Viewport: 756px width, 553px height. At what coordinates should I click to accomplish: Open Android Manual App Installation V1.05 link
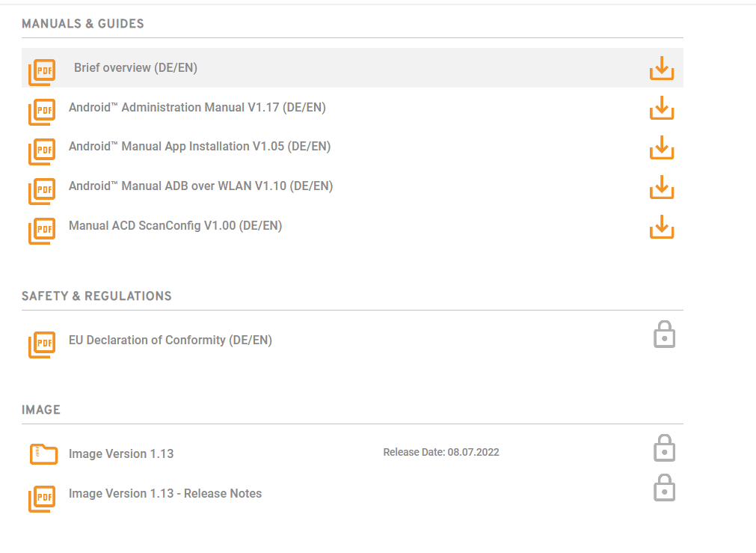[x=200, y=146]
